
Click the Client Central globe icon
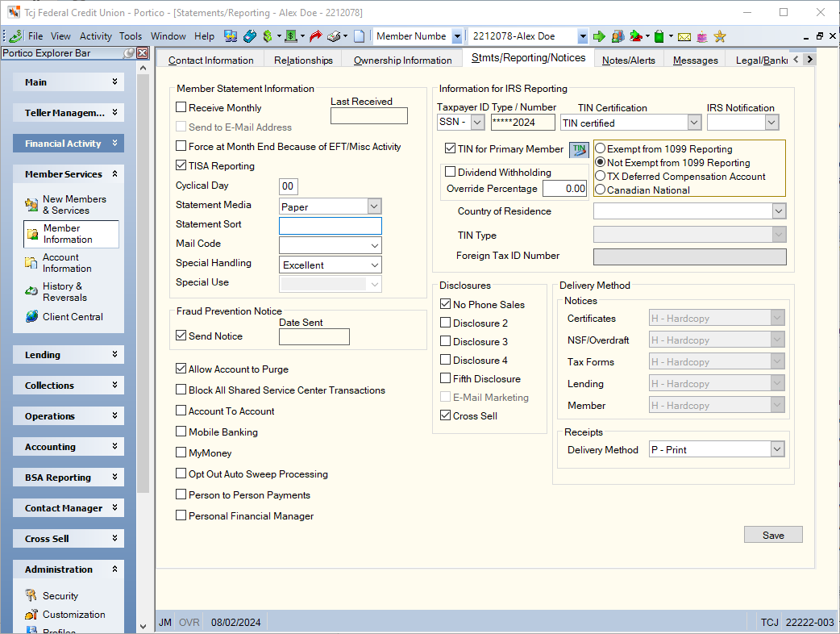point(31,316)
